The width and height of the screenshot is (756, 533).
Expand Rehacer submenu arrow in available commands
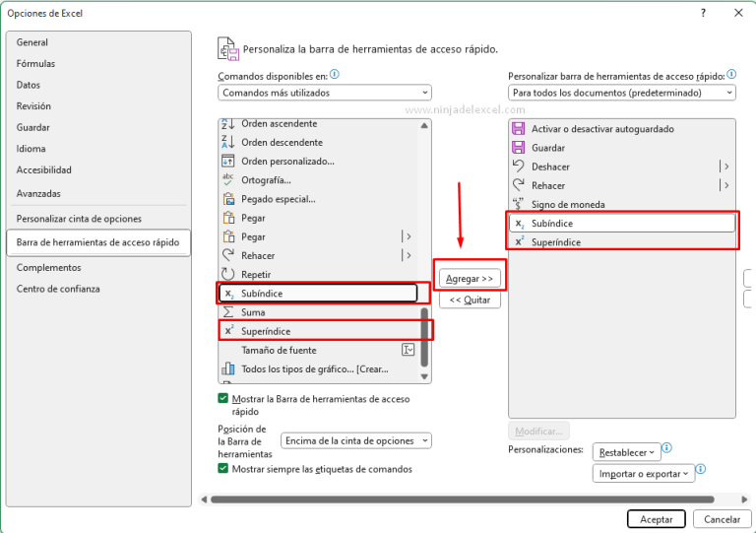(409, 255)
